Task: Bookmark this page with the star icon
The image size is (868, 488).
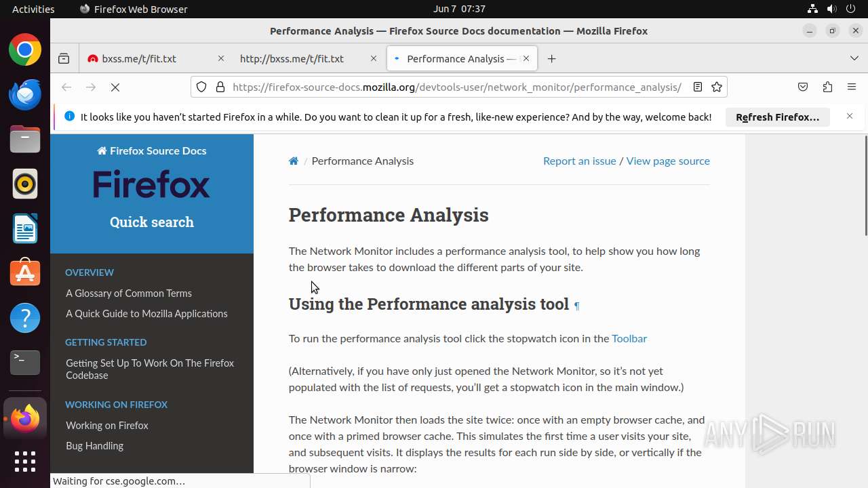Action: pos(717,87)
